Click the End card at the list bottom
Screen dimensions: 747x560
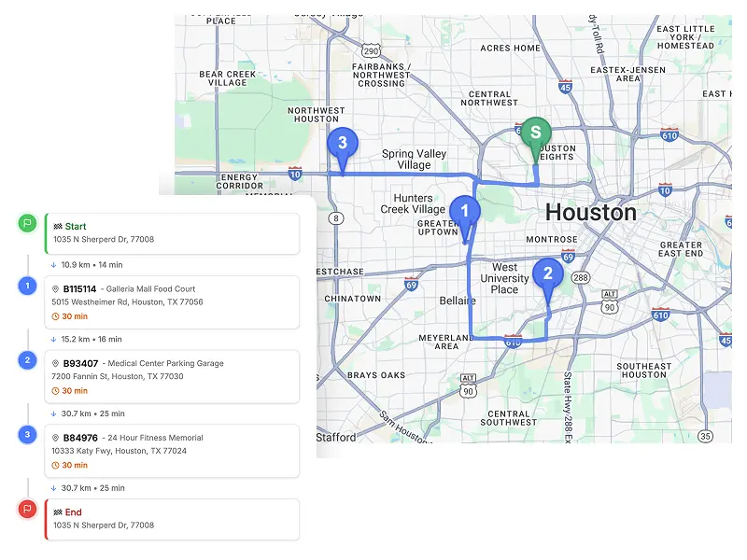pos(172,518)
